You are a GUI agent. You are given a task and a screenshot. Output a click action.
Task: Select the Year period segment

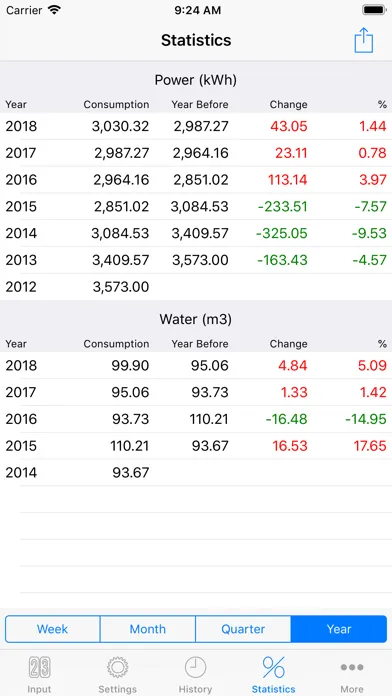pyautogui.click(x=339, y=629)
